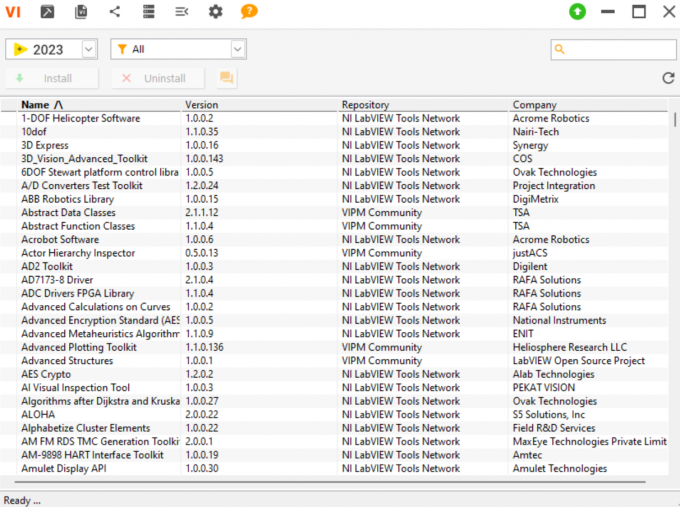
Task: Click the Ready status bar text
Action: click(x=22, y=500)
